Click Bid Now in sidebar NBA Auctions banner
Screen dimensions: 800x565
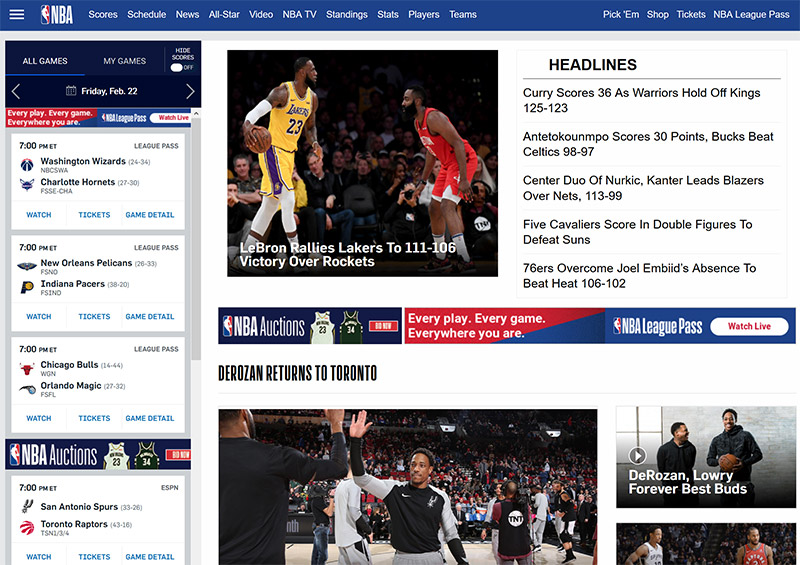point(178,454)
